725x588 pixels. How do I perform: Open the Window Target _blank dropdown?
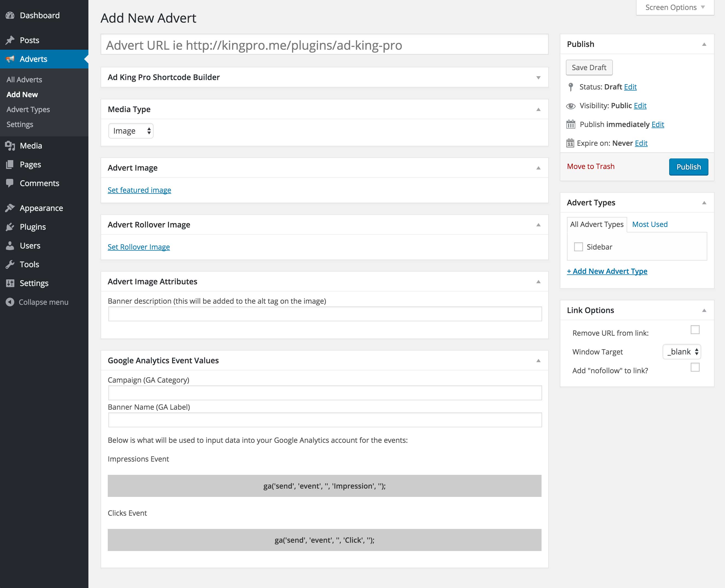(682, 352)
